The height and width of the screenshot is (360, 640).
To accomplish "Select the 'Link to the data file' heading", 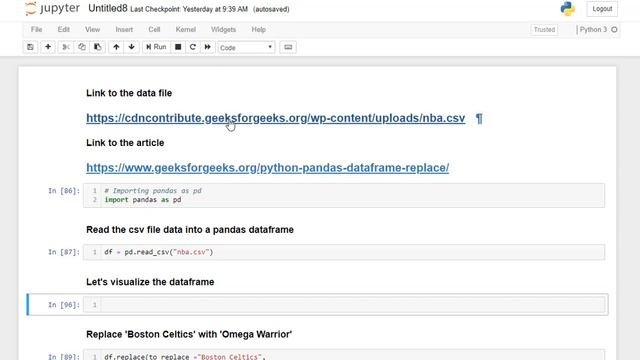I will (129, 93).
